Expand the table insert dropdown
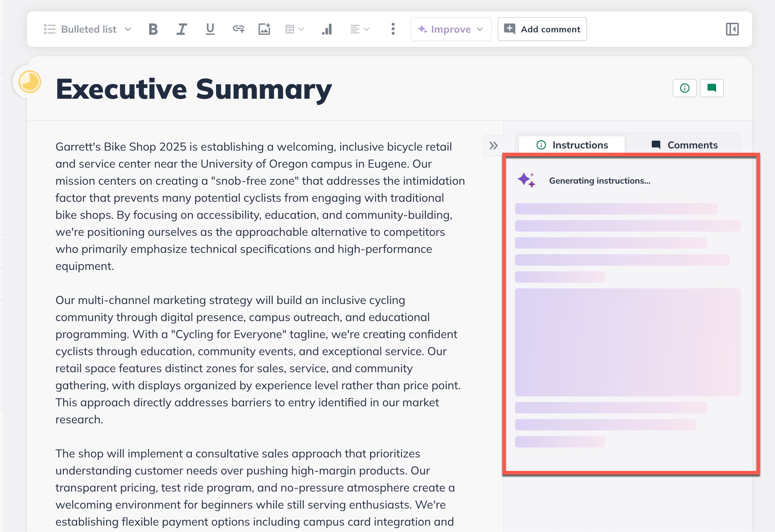The image size is (775, 532). tap(294, 29)
